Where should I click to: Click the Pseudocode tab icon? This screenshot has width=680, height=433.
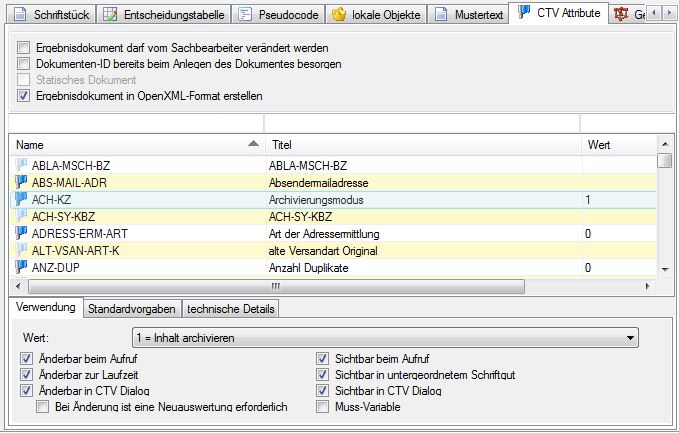click(246, 14)
